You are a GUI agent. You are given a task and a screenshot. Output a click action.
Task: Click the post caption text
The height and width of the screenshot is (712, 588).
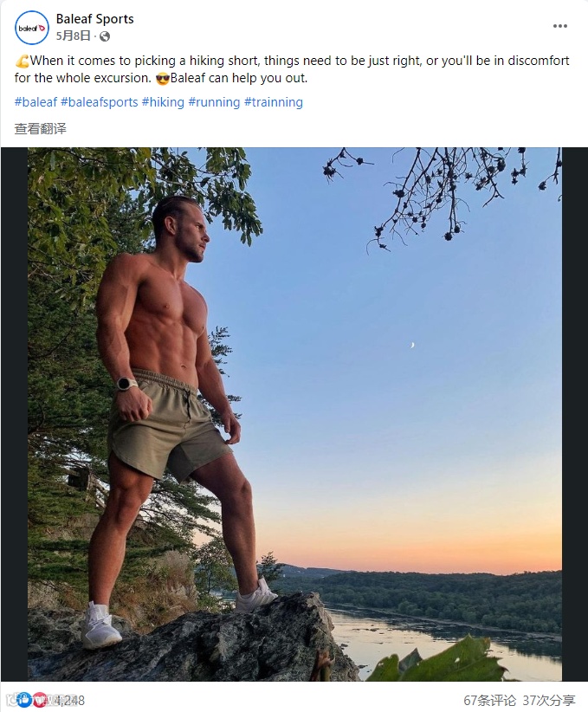click(294, 61)
